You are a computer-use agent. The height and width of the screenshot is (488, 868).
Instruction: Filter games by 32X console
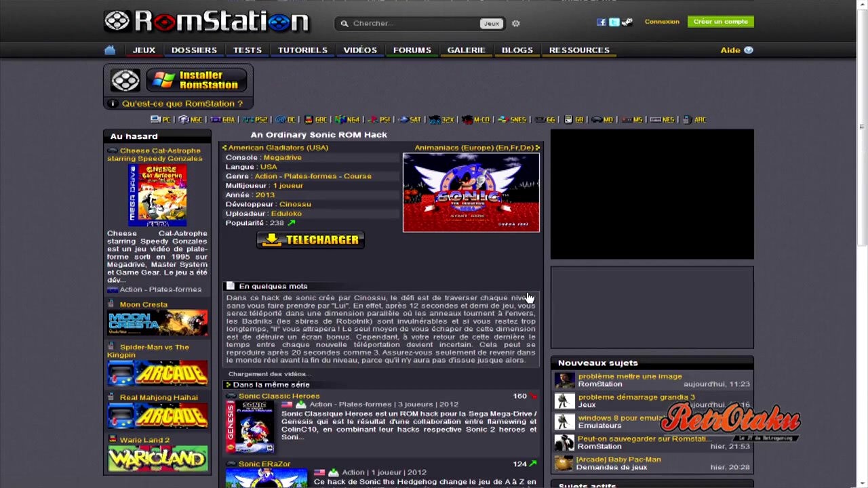[441, 119]
